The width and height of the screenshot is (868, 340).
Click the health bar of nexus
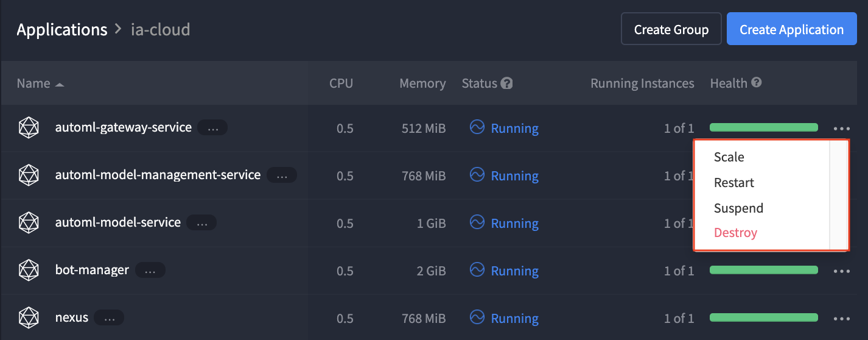(764, 317)
